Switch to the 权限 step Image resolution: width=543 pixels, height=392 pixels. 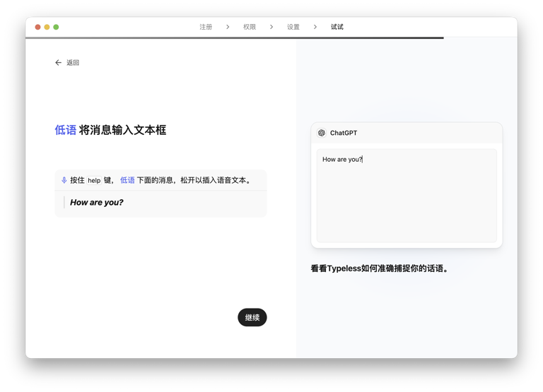250,27
